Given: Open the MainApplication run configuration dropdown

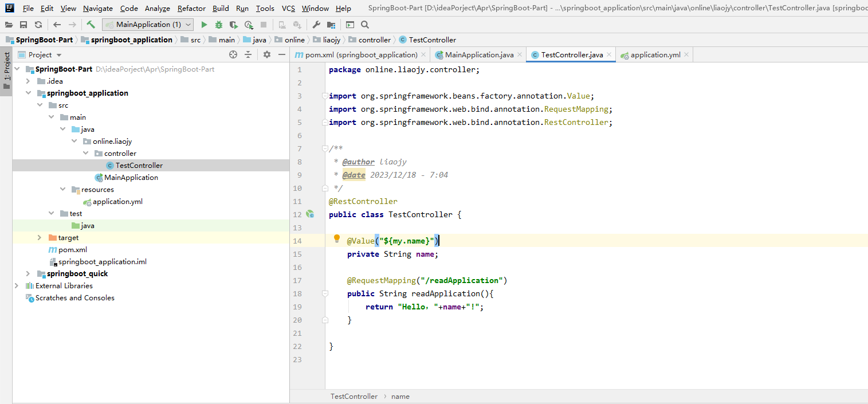Looking at the screenshot, I should tap(148, 25).
